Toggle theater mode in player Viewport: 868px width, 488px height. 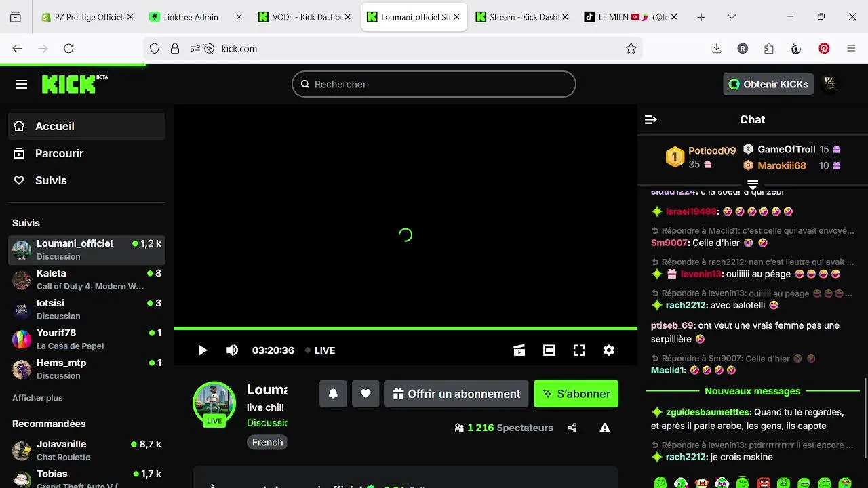pos(549,350)
